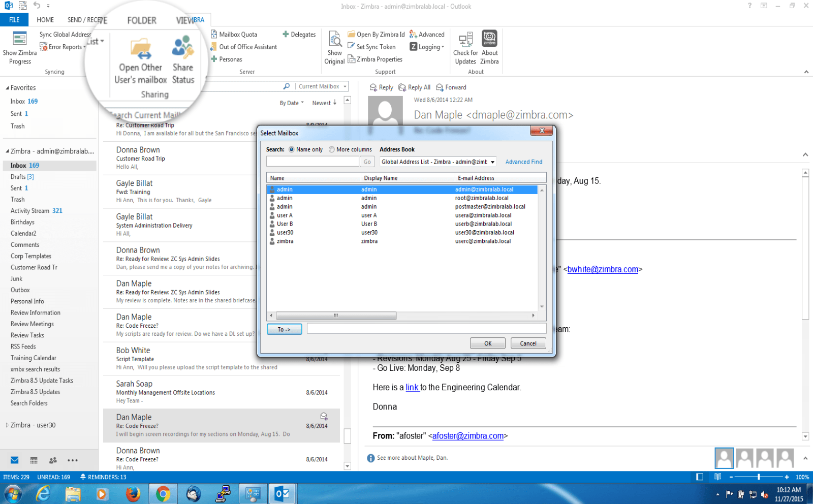Click zoom in plus button
Viewport: 813px width, 504px height.
[x=787, y=477]
